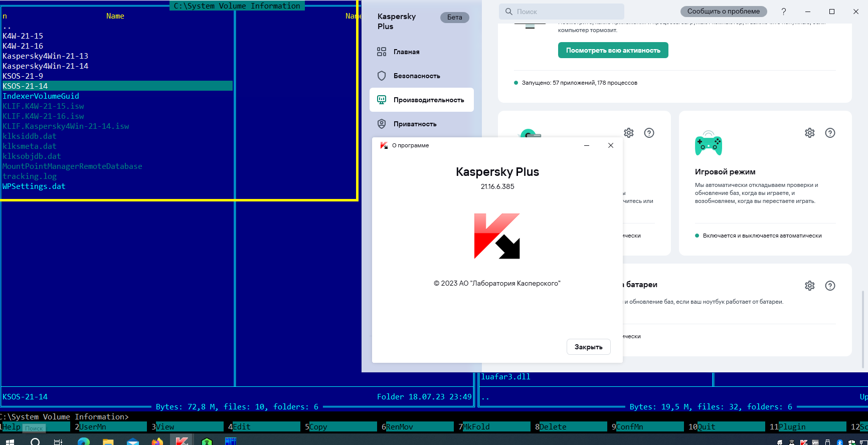
Task: Click highlighted KSOS-21-14 folder row
Action: click(x=117, y=86)
